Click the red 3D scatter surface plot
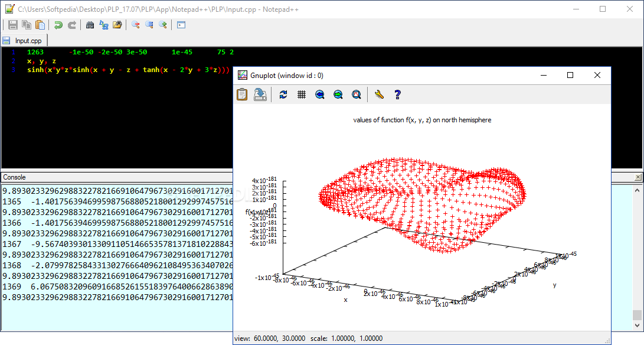 coord(422,204)
